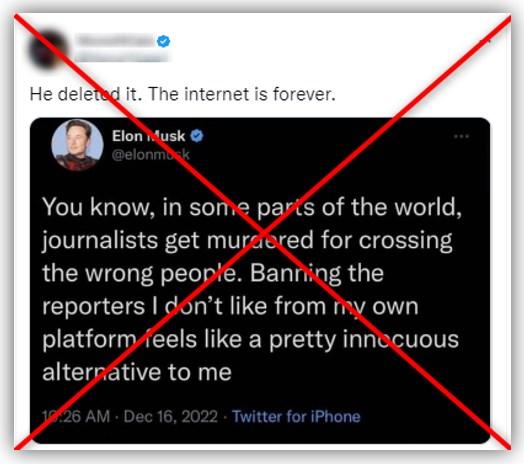524x464 pixels.
Task: Open Elon Musk's profile photo
Action: pyautogui.click(x=77, y=145)
